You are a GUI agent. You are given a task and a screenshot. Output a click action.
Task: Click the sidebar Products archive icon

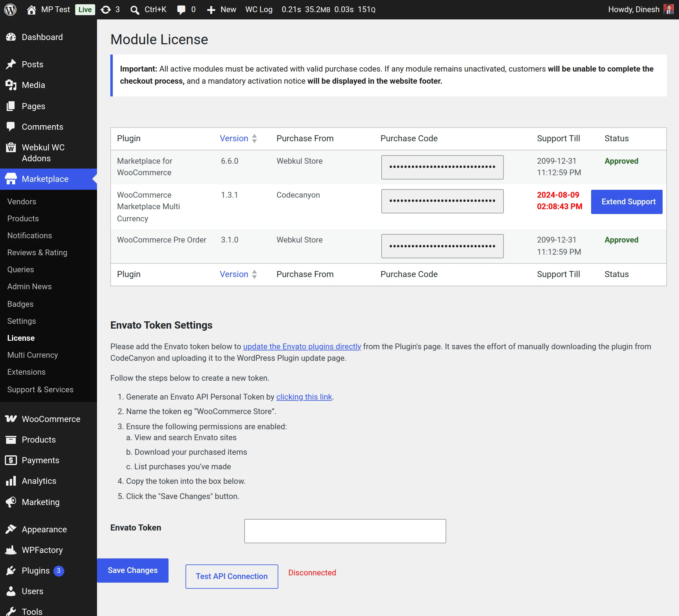pos(11,440)
